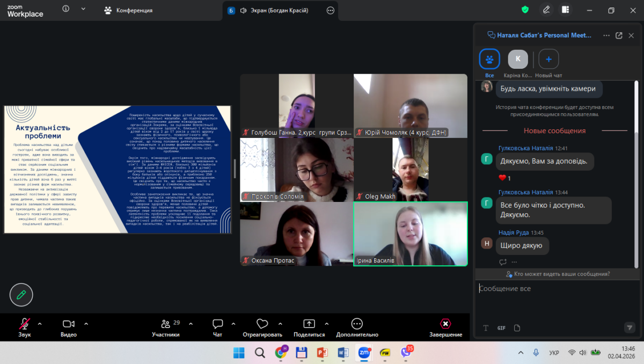644x364 pixels.
Task: Select the Все chat channel
Action: (489, 59)
